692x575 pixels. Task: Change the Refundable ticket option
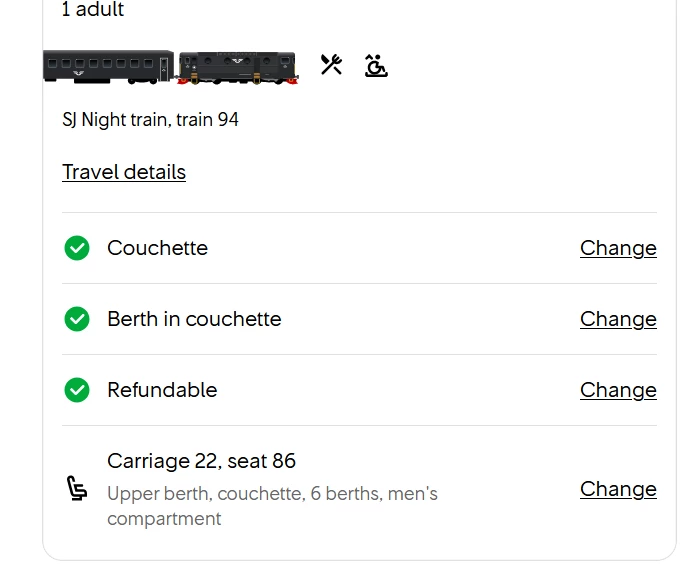pos(618,390)
